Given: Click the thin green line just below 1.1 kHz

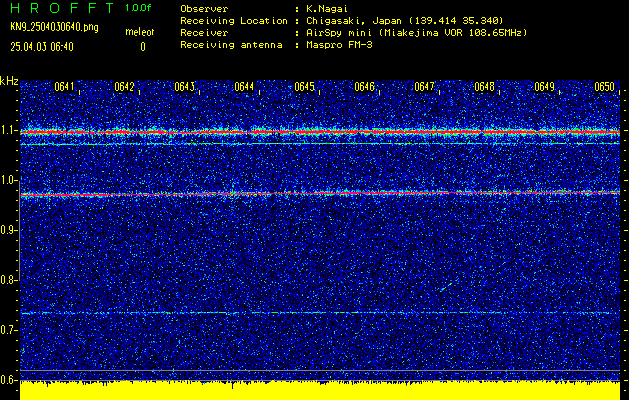Looking at the screenshot, I should tap(320, 143).
